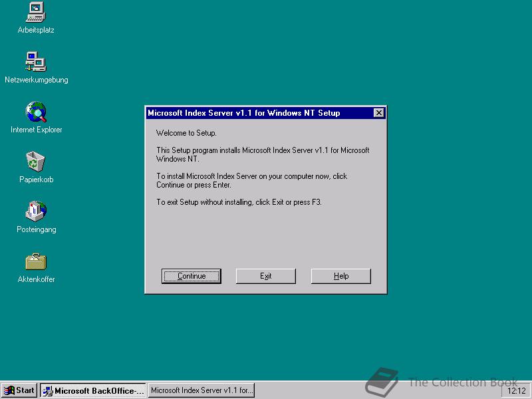Open the Start menu
The image size is (532, 399).
coord(19,390)
